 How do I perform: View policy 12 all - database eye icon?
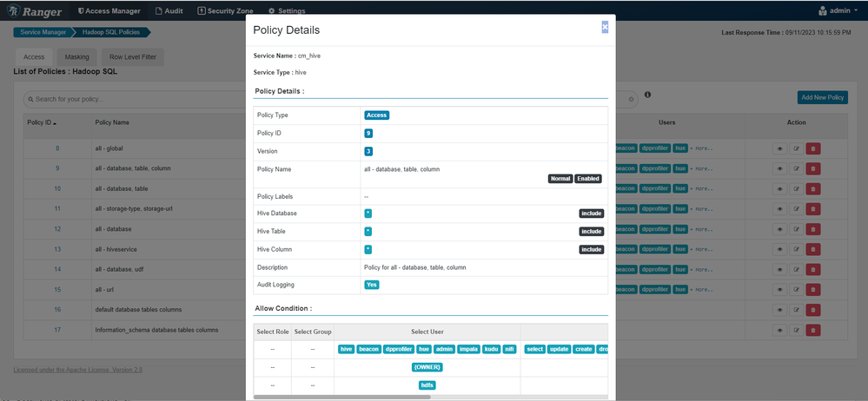point(779,229)
